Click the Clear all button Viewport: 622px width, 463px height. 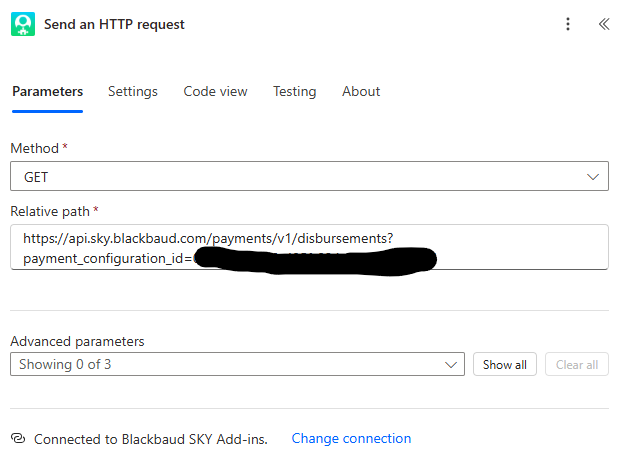click(577, 364)
